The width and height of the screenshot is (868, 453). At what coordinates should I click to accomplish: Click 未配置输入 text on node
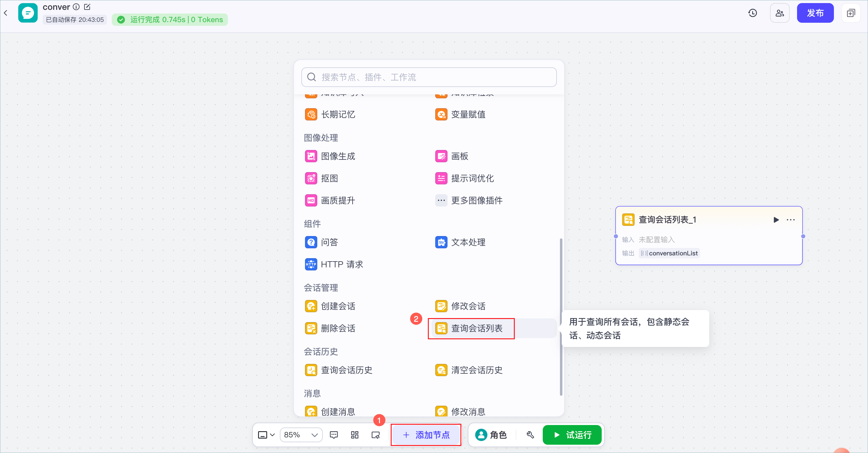point(656,240)
